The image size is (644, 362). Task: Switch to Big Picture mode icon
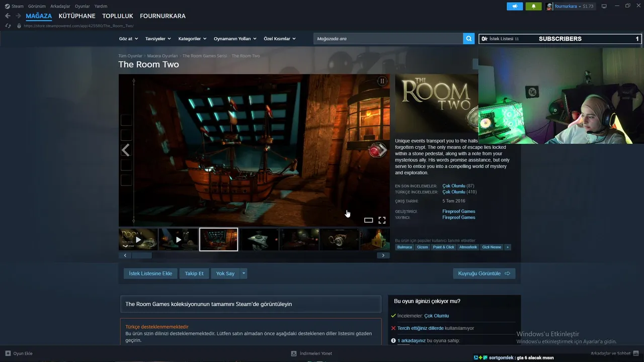click(604, 6)
